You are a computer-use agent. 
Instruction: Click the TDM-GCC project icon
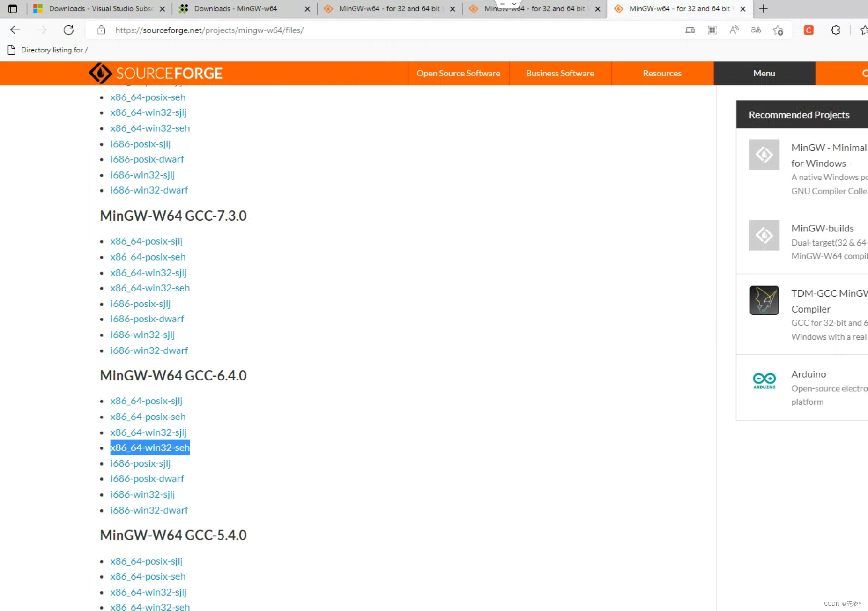[764, 300]
